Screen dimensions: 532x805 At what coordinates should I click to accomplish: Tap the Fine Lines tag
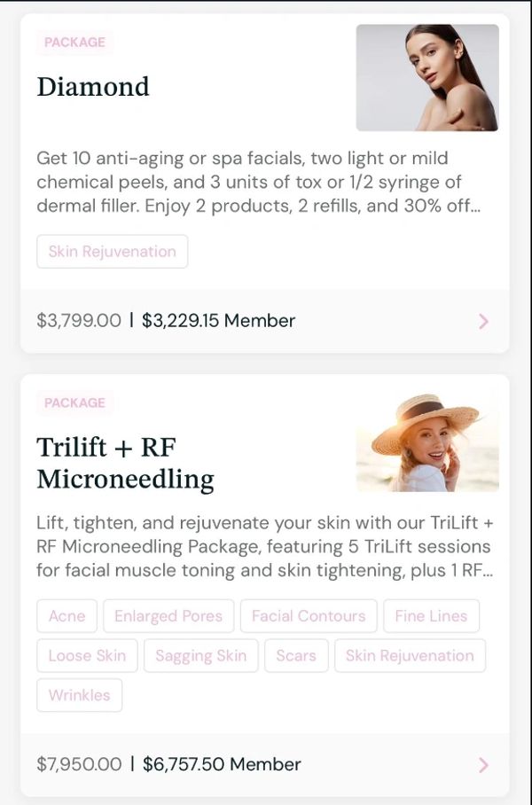[x=431, y=616]
